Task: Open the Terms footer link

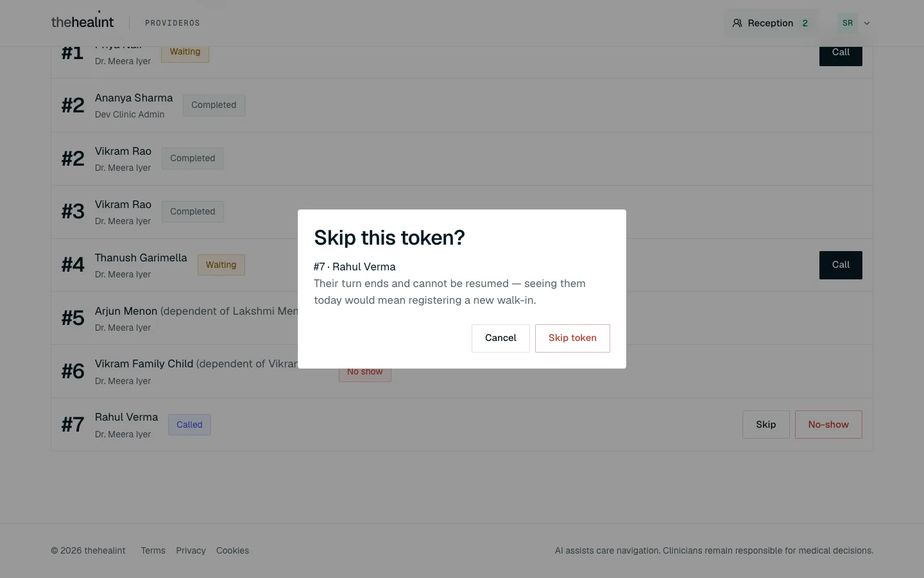Action: [153, 550]
